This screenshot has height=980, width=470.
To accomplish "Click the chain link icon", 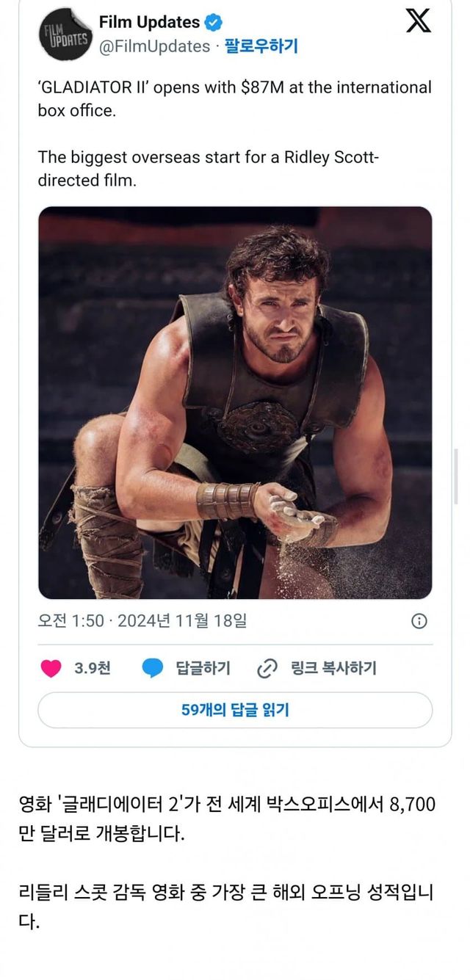I will pyautogui.click(x=266, y=669).
